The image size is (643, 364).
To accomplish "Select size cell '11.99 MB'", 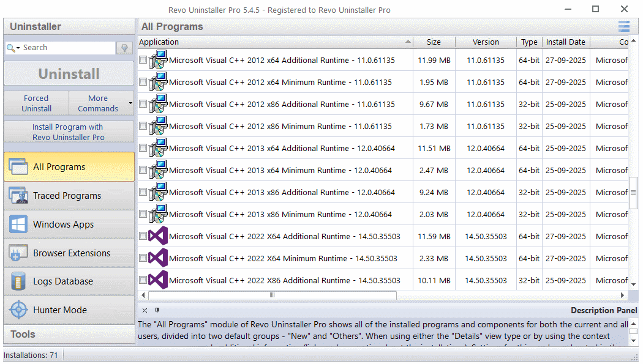I will (x=434, y=60).
